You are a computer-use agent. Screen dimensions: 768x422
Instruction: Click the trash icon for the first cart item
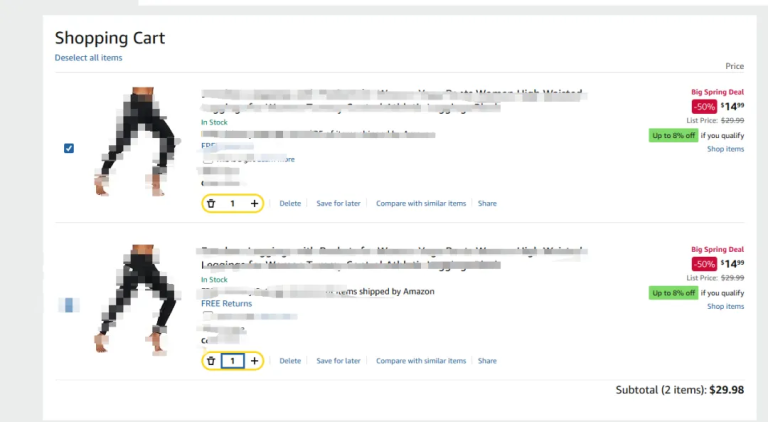(x=211, y=204)
